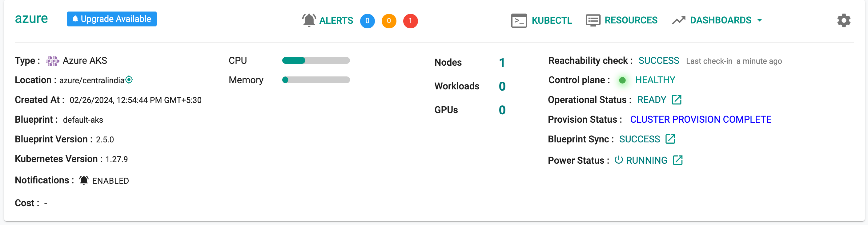Click the Memory usage progress bar
The image size is (868, 225).
(316, 80)
